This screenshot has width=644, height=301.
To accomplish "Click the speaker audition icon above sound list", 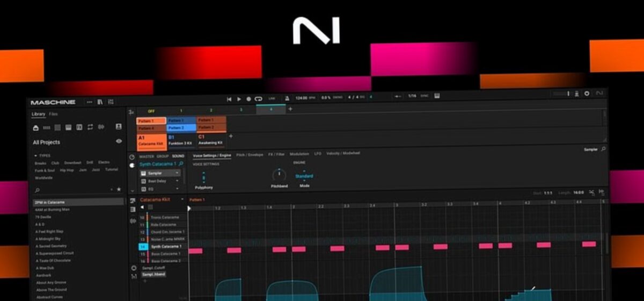I will [x=142, y=207].
